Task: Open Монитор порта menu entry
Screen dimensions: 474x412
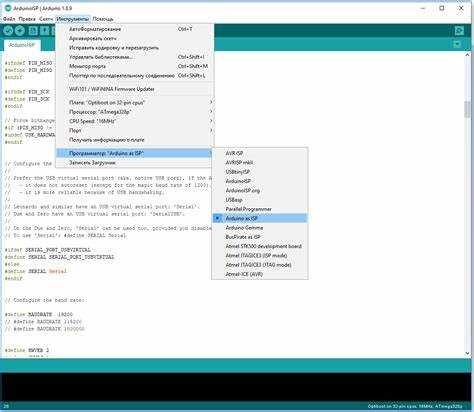Action: [x=134, y=66]
